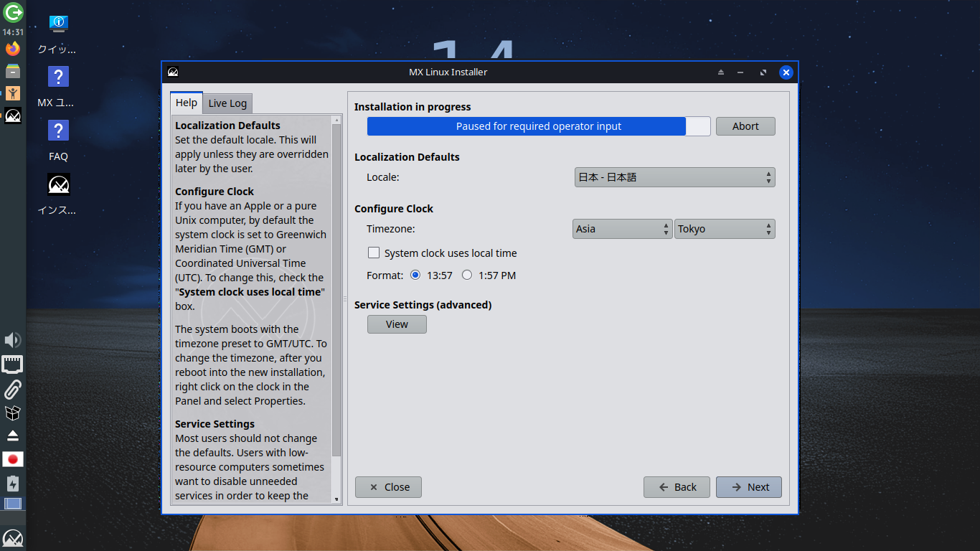Viewport: 980px width, 551px height.
Task: Select the MX Installer task in panel
Action: [x=13, y=115]
